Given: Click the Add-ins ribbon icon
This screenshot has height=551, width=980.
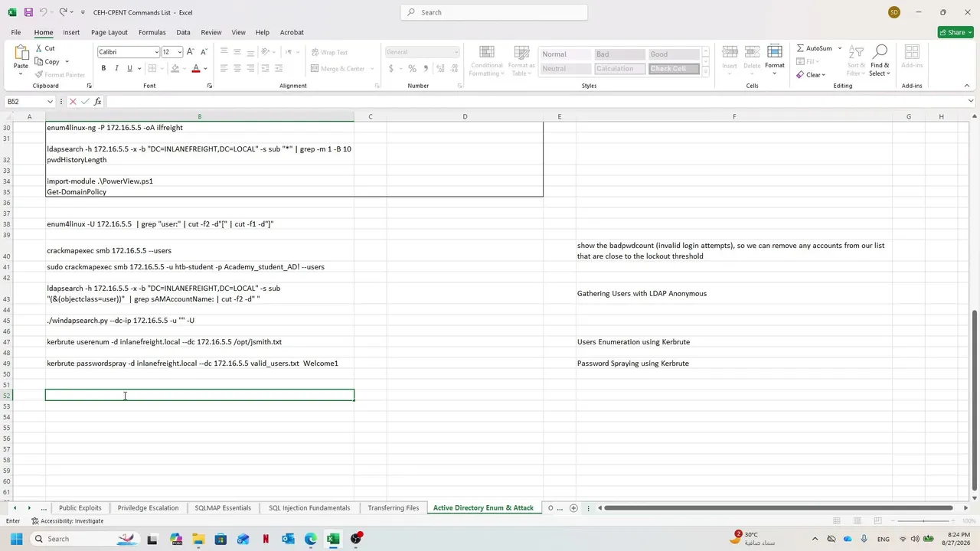Looking at the screenshot, I should [x=912, y=56].
